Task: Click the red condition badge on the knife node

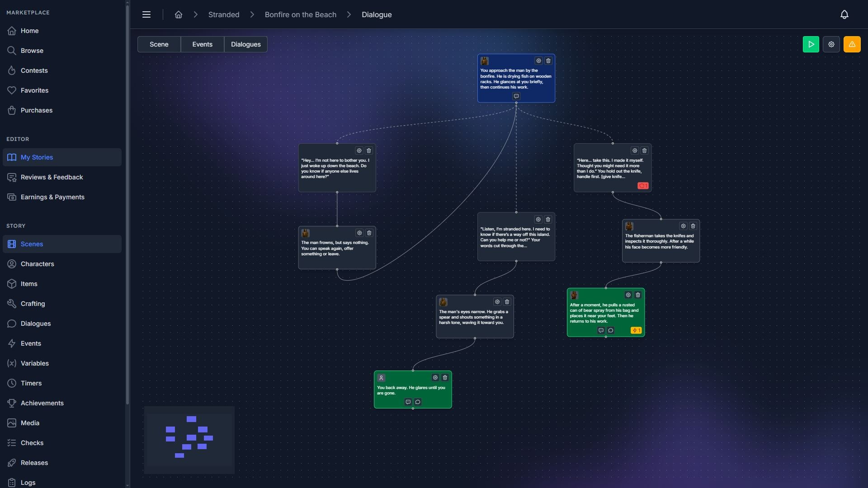Action: [x=643, y=185]
